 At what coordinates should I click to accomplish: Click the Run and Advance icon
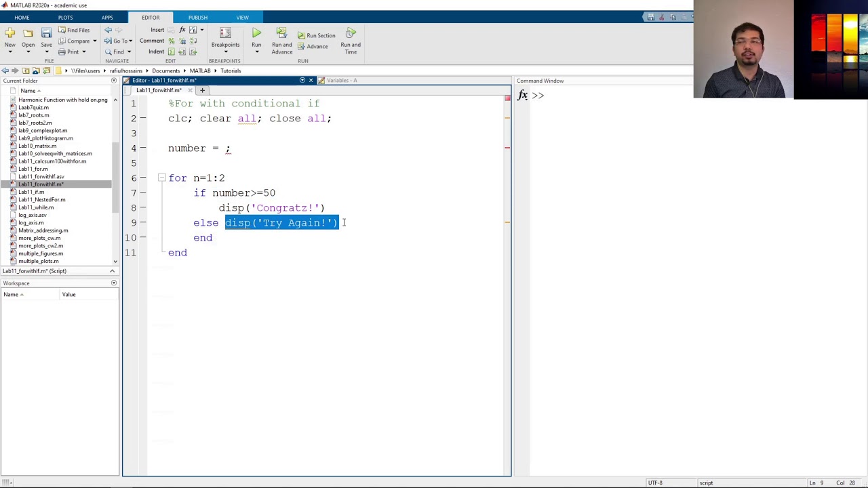(281, 33)
